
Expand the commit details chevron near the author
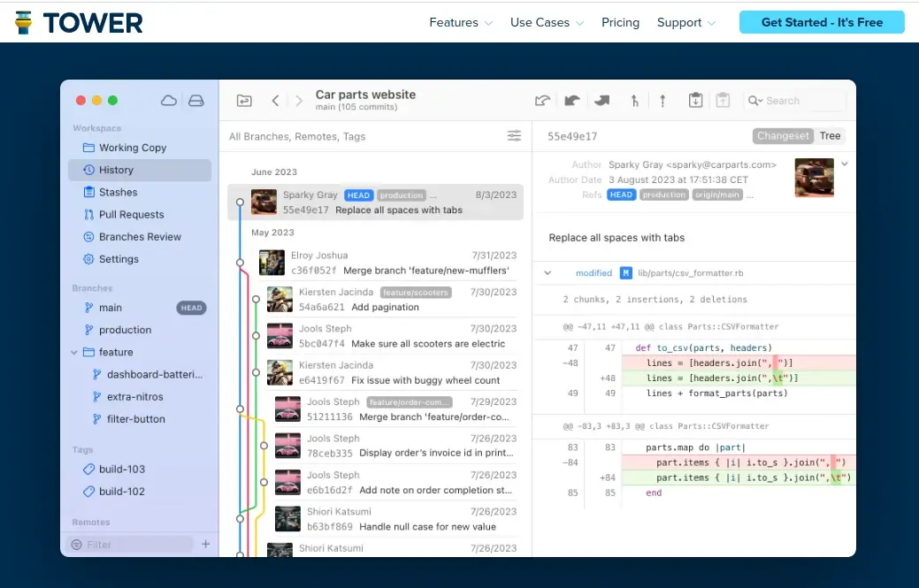845,164
